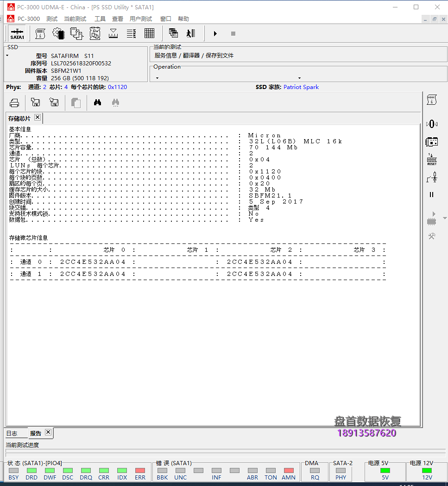Viewport: 448px width, 486px height.
Task: Click the 服务信息 / 翻译器 / 保存到文件 test path
Action: [x=194, y=56]
